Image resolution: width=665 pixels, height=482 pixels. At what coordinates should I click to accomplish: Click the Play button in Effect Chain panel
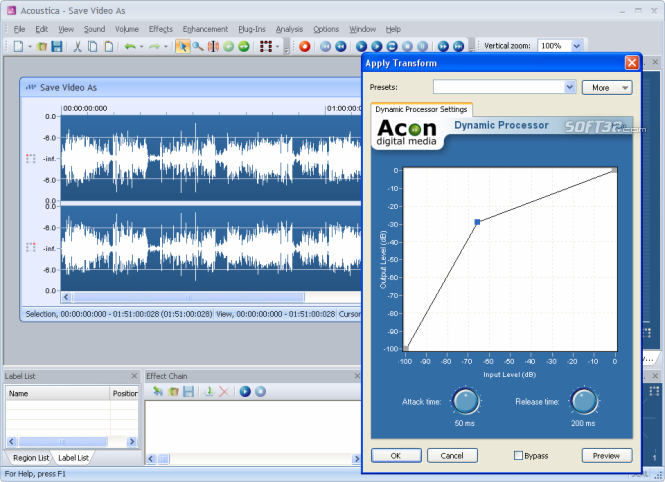(x=245, y=391)
